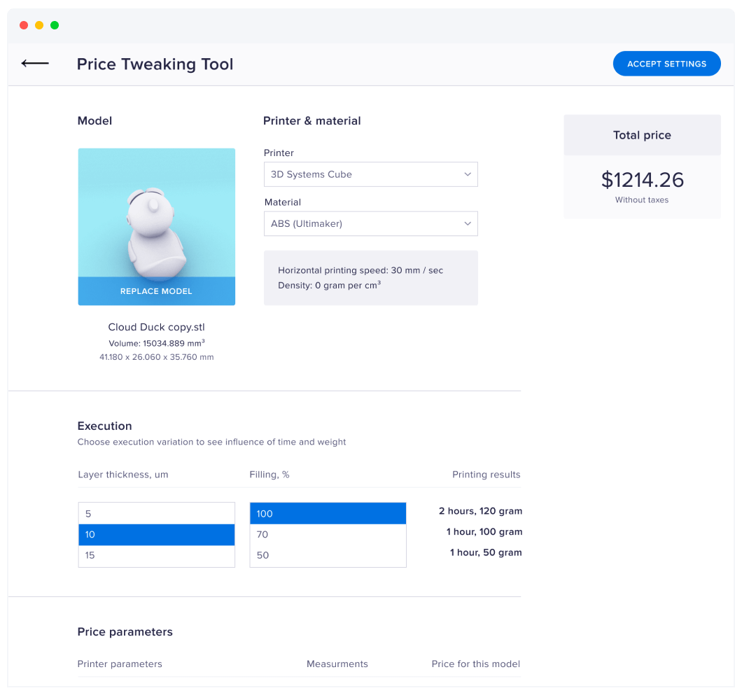Choose 50 percent filling option
The image size is (742, 700).
point(328,555)
